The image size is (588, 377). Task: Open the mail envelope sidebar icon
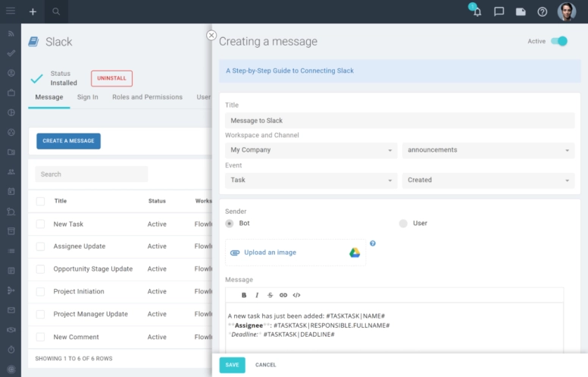point(11,310)
